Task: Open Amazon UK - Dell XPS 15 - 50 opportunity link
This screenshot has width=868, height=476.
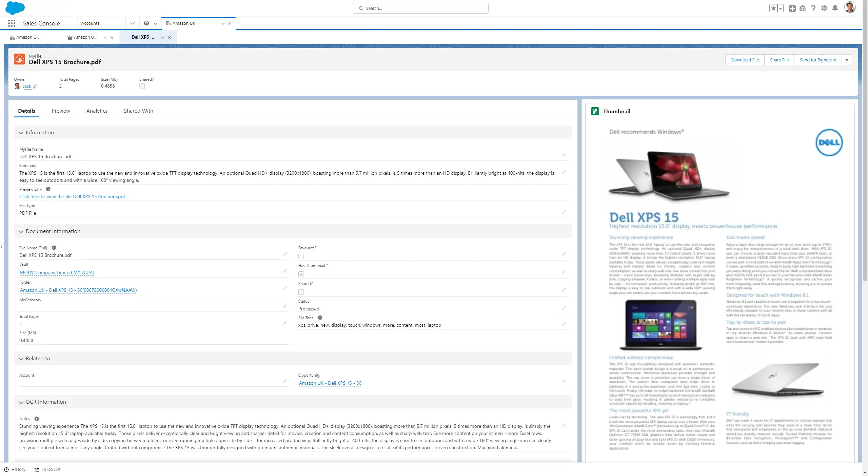Action: click(x=330, y=383)
